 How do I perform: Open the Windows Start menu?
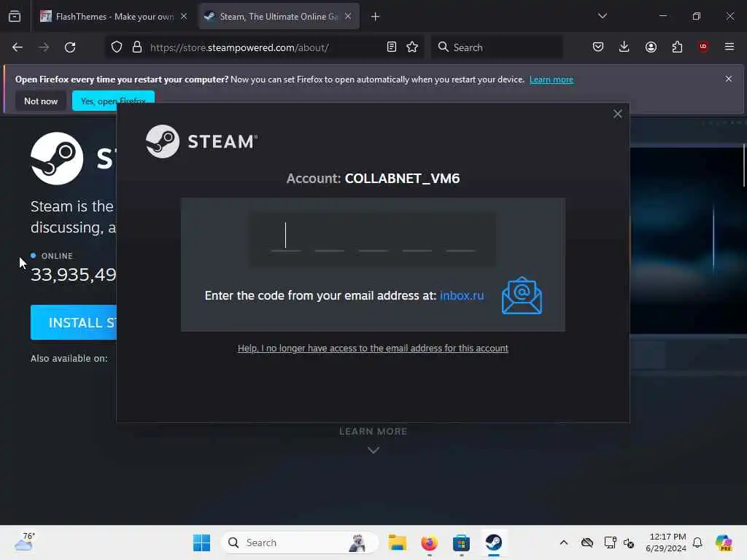point(201,542)
